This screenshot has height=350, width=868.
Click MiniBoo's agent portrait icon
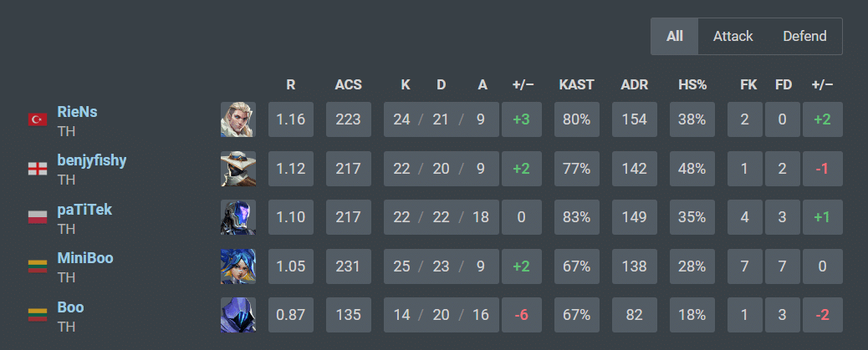coord(238,266)
